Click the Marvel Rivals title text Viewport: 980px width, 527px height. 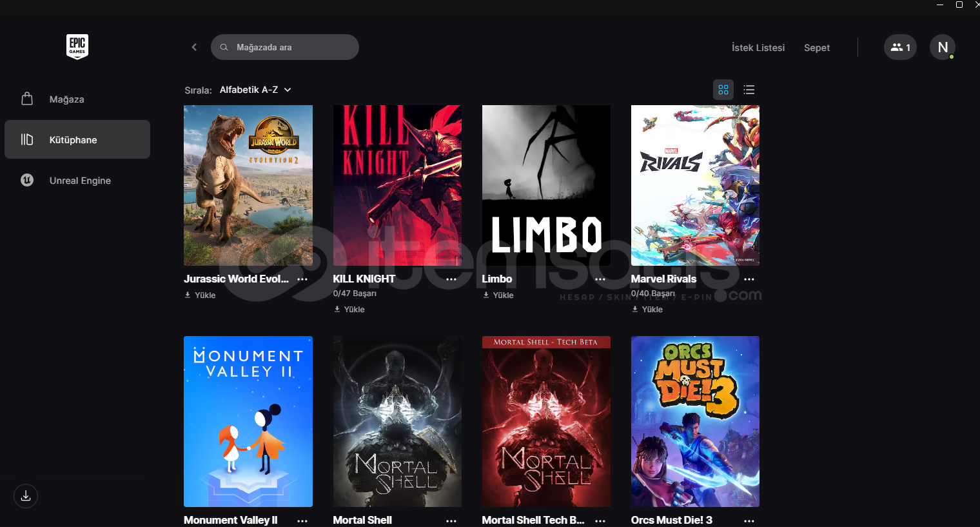(663, 279)
